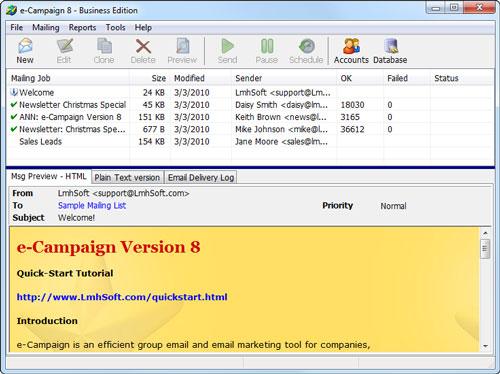Click green checkmark of Newsletter Christmas Special
The width and height of the screenshot is (500, 374).
click(x=14, y=105)
